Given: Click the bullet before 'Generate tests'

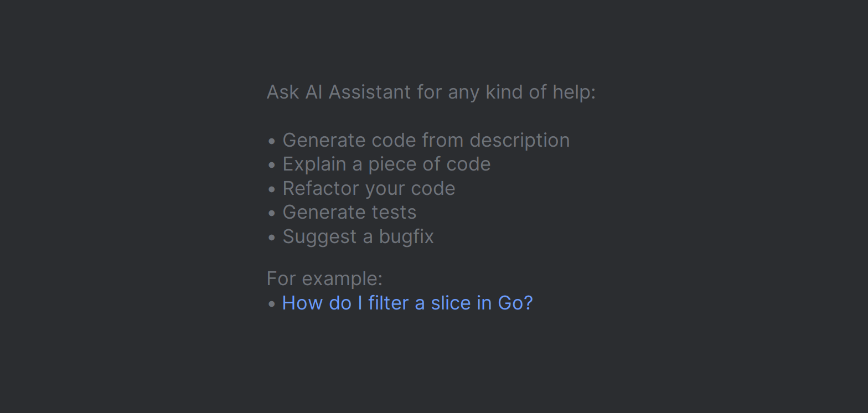Looking at the screenshot, I should [271, 213].
